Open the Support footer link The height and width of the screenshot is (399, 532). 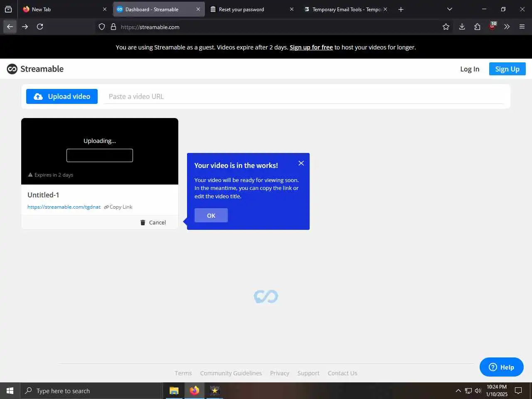pyautogui.click(x=308, y=373)
